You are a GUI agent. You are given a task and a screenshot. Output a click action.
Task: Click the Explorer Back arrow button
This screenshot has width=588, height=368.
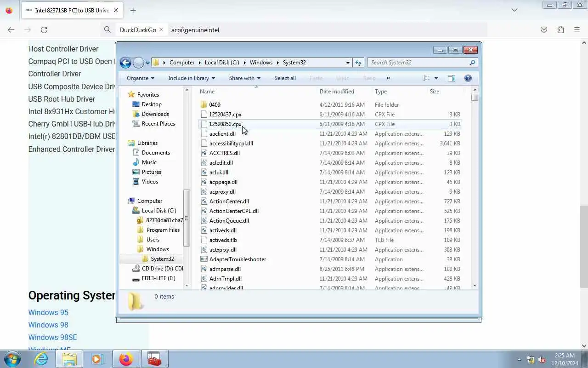click(125, 63)
